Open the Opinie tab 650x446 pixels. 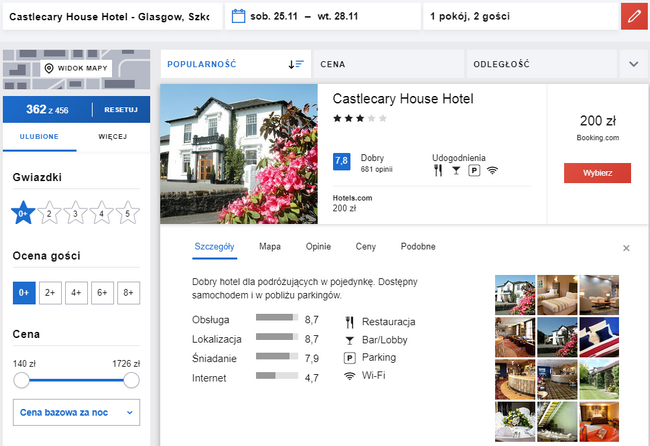318,247
